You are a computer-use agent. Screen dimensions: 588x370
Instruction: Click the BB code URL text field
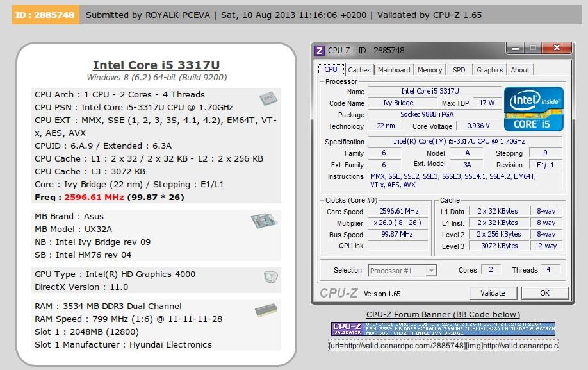point(443,345)
